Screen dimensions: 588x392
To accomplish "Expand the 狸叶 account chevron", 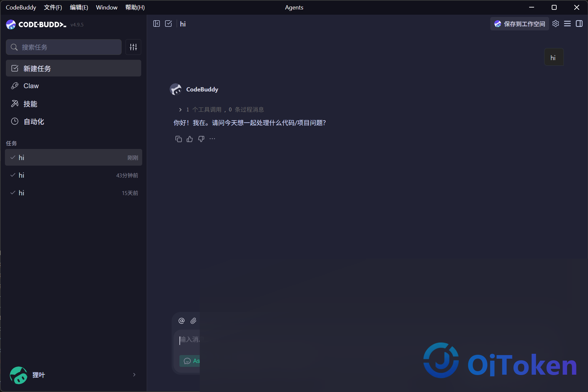I will point(134,375).
